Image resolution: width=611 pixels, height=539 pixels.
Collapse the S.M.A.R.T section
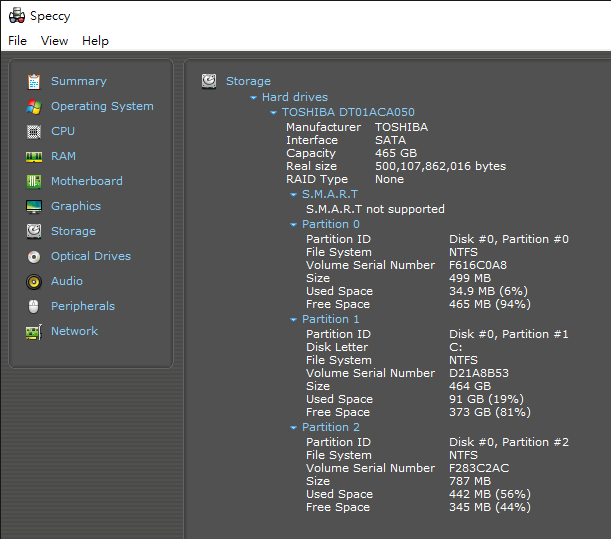click(293, 194)
